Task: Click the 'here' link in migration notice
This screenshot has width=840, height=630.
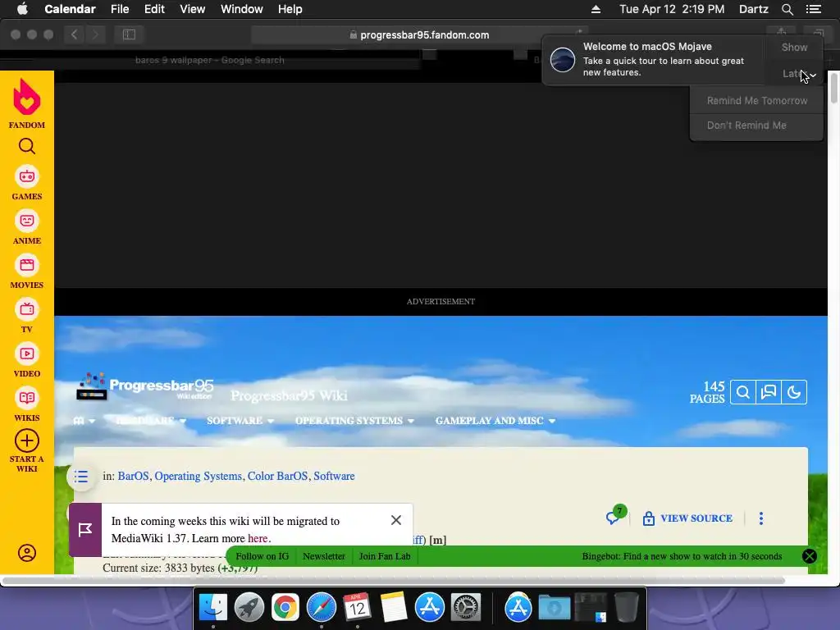Action: coord(258,538)
